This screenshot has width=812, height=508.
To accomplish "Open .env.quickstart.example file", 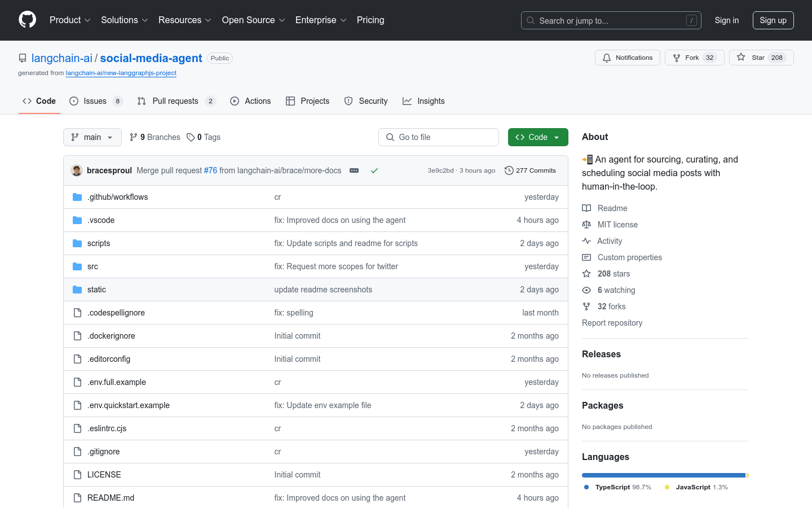I will click(x=129, y=405).
